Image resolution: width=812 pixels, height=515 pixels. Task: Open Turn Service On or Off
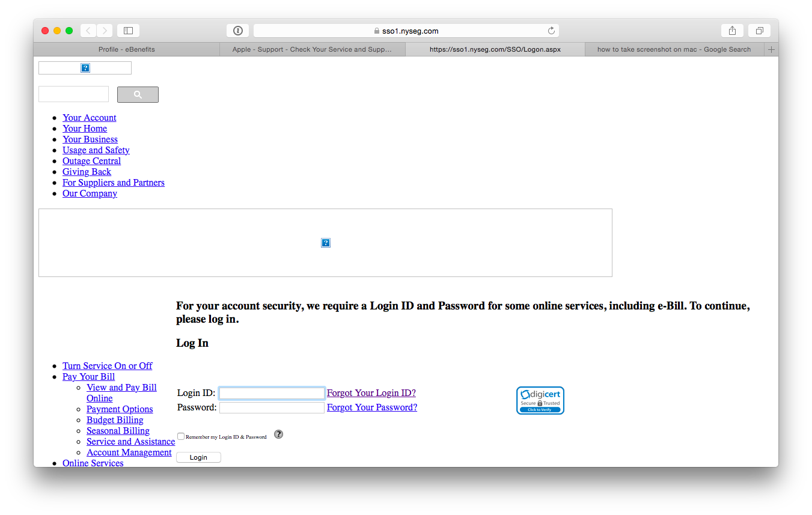(x=108, y=366)
